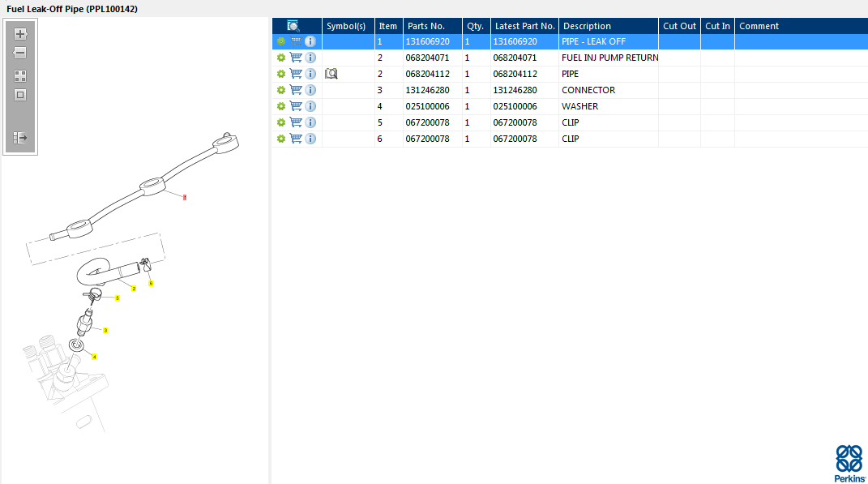Open the symbol icon on PIPE row
868x484 pixels.
(x=331, y=74)
